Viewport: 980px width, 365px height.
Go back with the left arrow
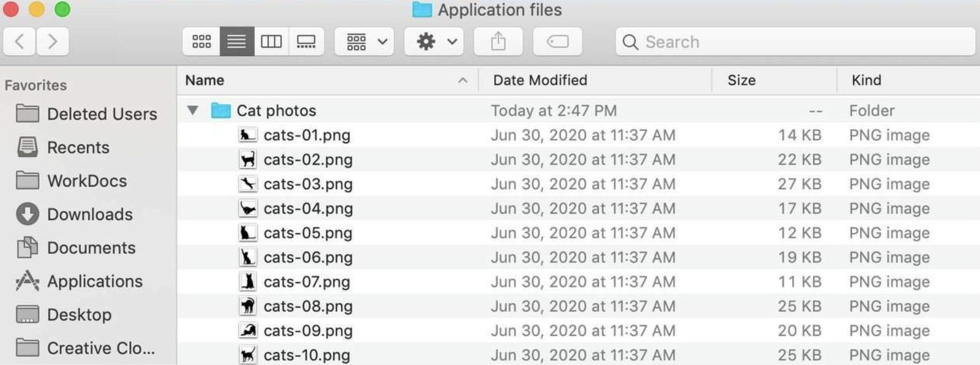point(19,42)
